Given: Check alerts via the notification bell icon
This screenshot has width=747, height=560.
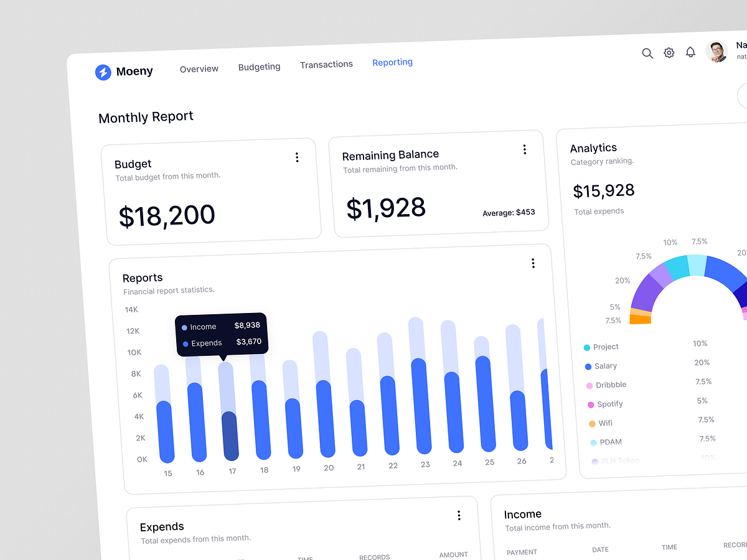Looking at the screenshot, I should pyautogui.click(x=690, y=52).
